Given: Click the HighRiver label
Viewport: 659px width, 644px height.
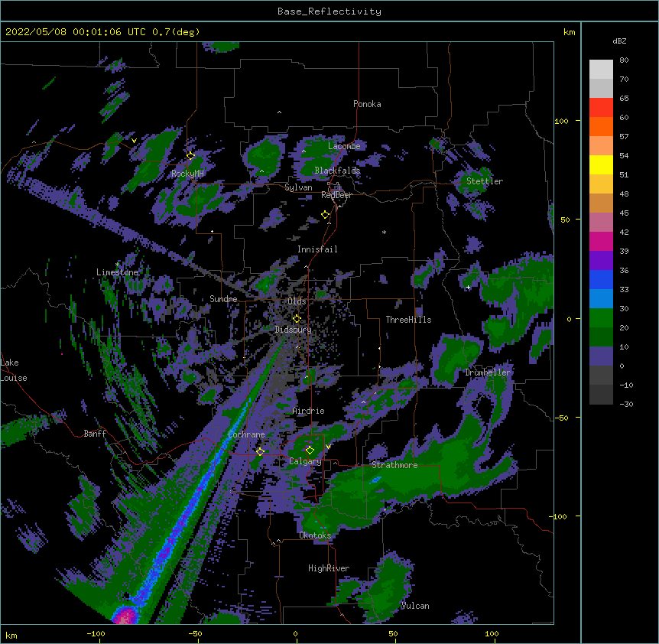Looking at the screenshot, I should (x=329, y=568).
